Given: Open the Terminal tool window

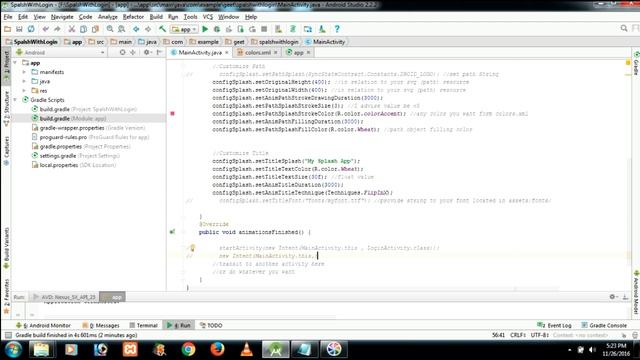Looking at the screenshot, I should (143, 325).
